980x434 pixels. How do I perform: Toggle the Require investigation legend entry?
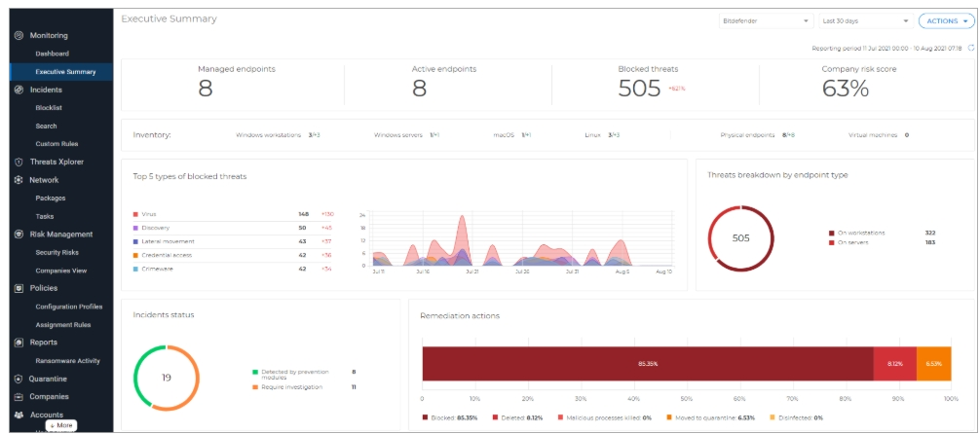click(x=283, y=387)
